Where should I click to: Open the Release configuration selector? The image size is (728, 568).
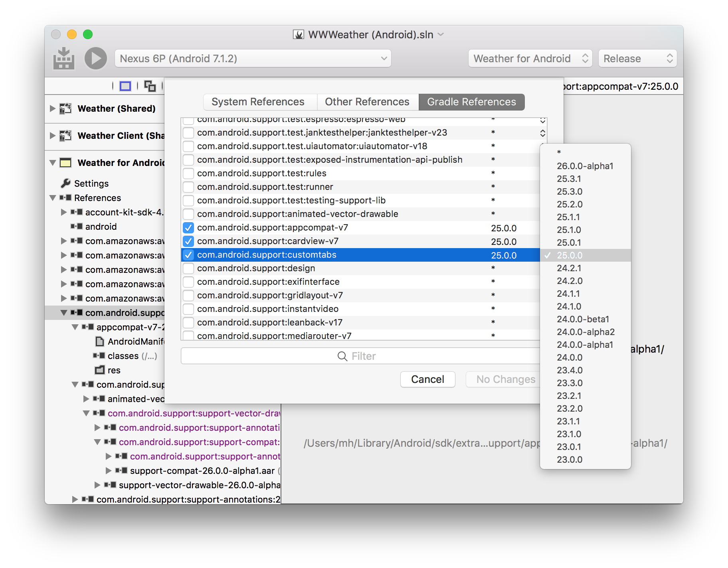pos(637,59)
